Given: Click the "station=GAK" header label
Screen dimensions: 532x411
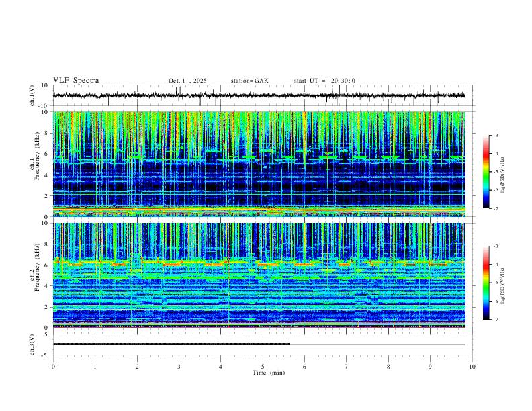Looking at the screenshot, I should pyautogui.click(x=249, y=81).
